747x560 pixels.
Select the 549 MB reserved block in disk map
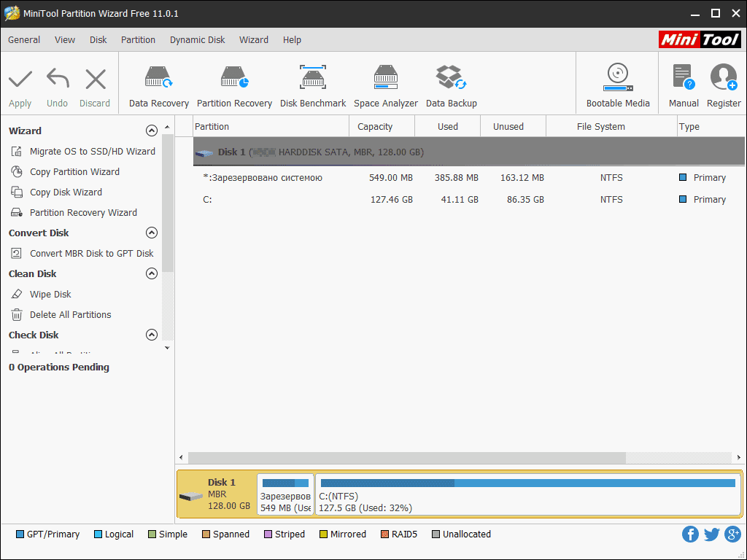tap(285, 494)
